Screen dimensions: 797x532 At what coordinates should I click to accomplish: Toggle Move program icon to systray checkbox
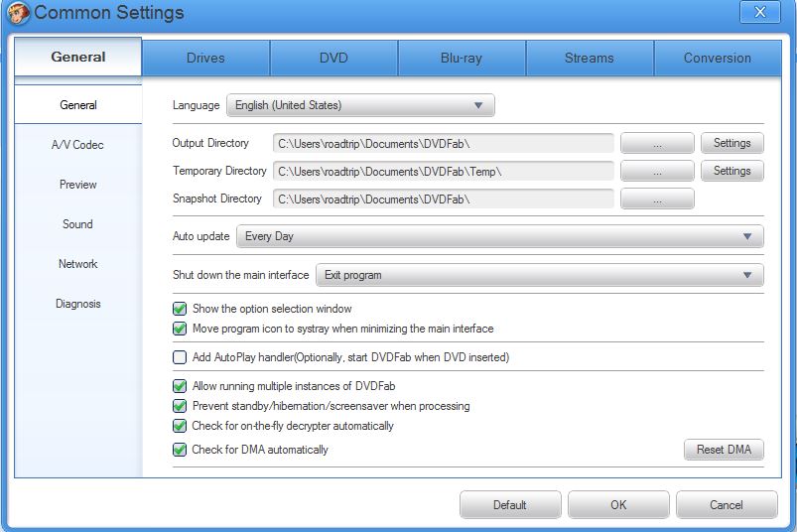tap(180, 329)
